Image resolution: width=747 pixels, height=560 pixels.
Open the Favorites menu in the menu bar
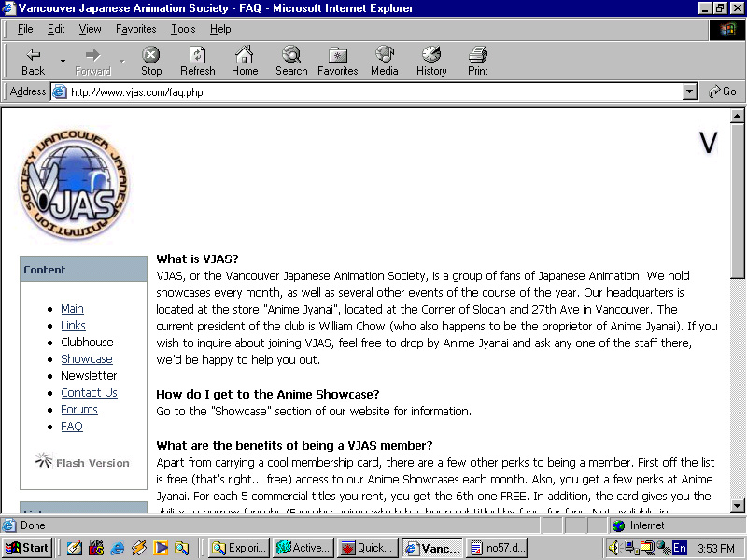coord(135,29)
